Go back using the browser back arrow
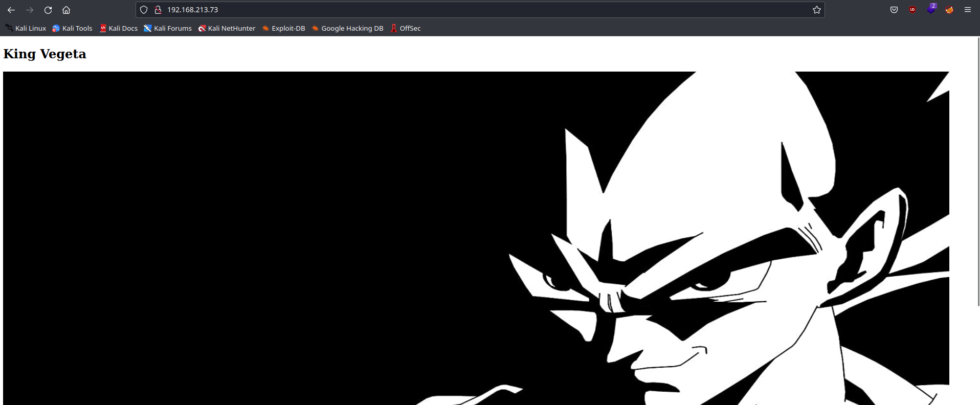This screenshot has height=405, width=980. click(x=11, y=10)
